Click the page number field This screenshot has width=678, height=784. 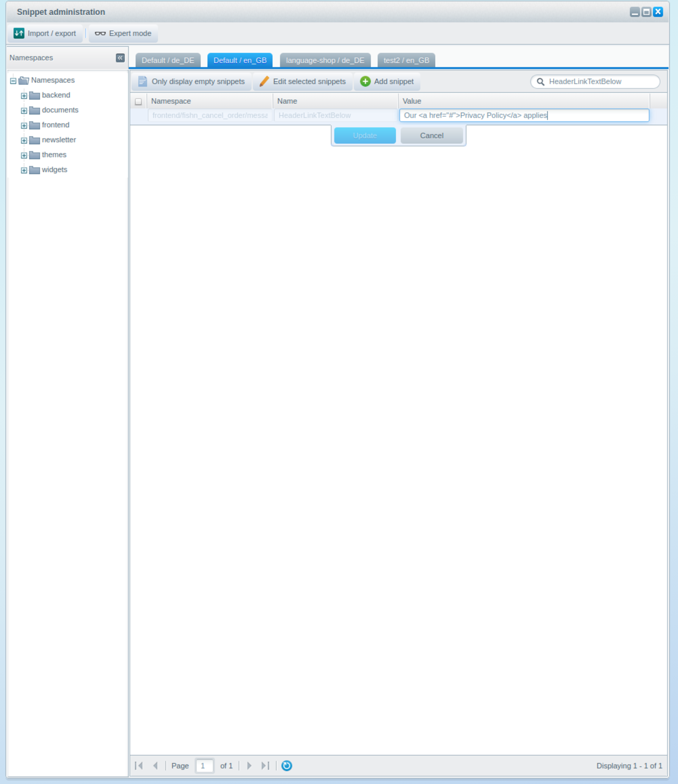(204, 765)
